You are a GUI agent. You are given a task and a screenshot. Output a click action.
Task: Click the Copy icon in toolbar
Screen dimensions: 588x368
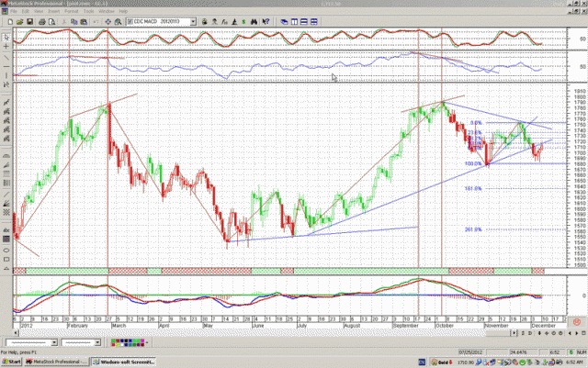click(74, 22)
